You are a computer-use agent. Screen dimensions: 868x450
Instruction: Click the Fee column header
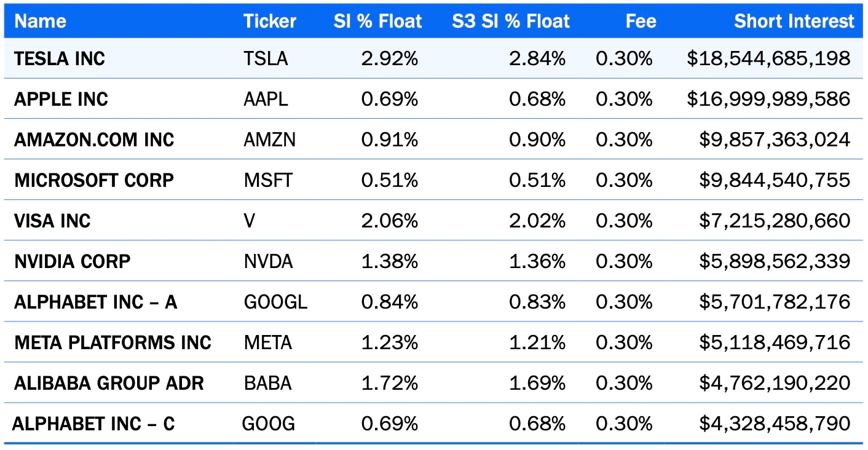[x=641, y=22]
